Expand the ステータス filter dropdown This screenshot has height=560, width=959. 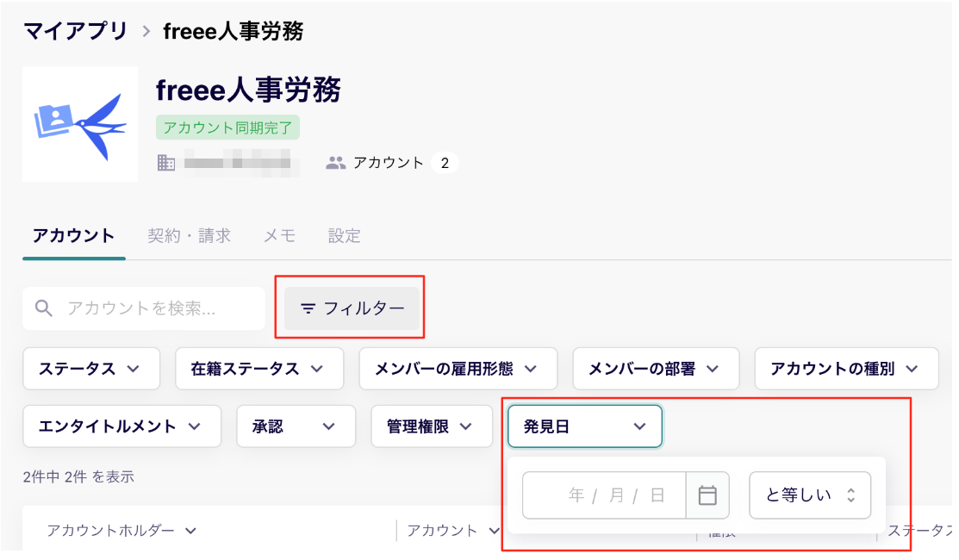(x=91, y=369)
